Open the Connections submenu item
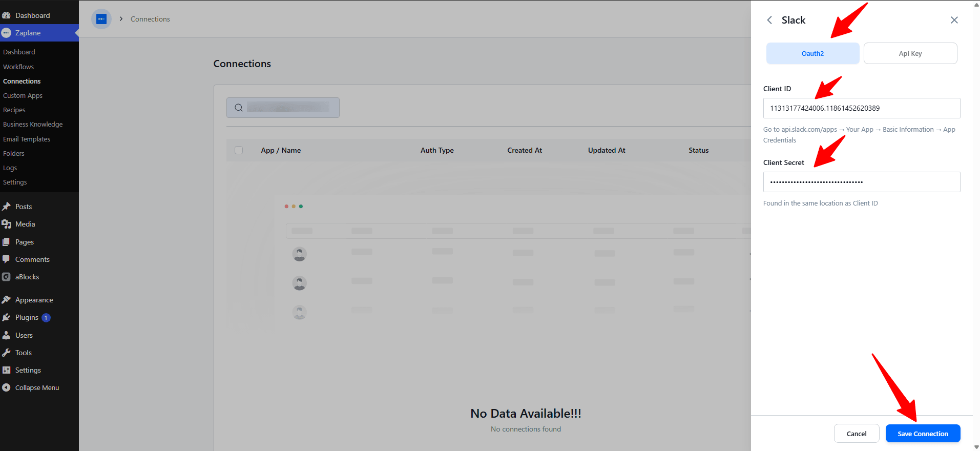The image size is (980, 451). click(22, 81)
